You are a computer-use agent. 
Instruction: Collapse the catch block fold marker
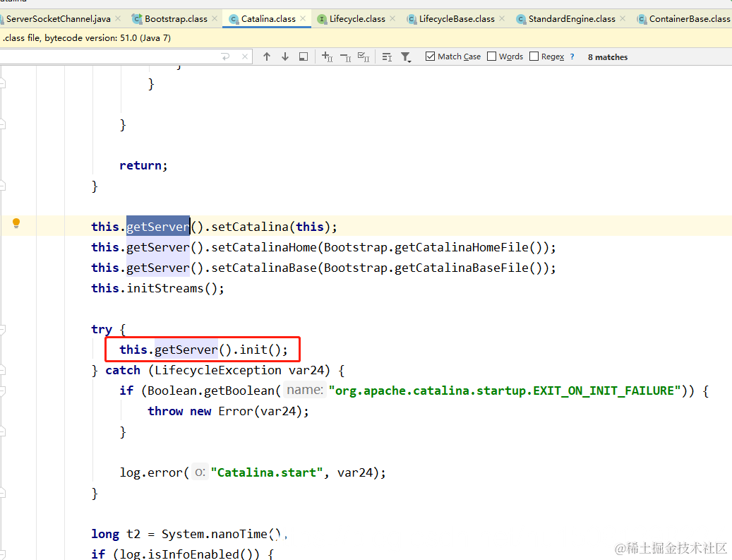(2, 370)
